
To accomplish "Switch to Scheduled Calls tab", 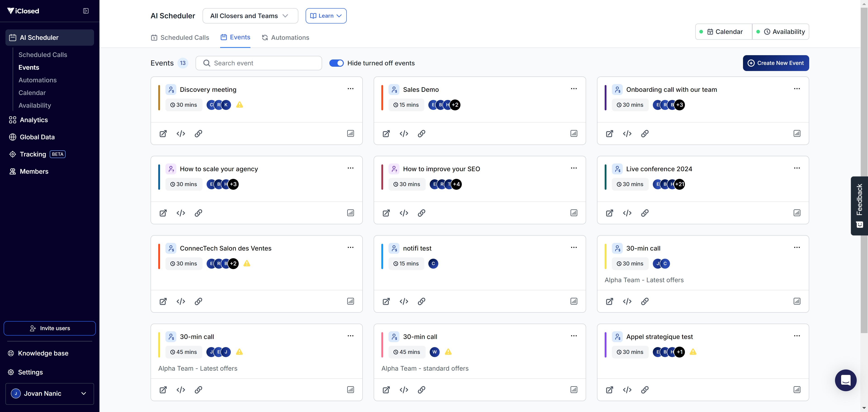I will pos(180,38).
